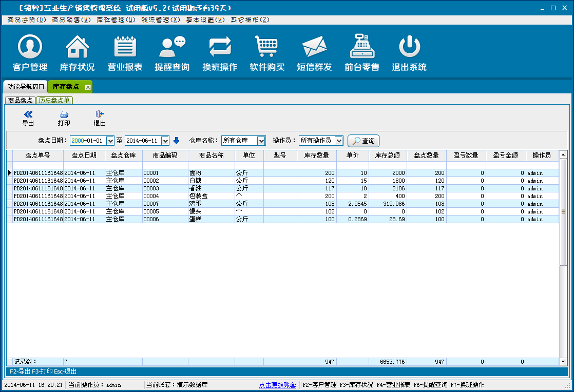Open 营业报表 business report icon
The image size is (574, 392).
[x=125, y=48]
